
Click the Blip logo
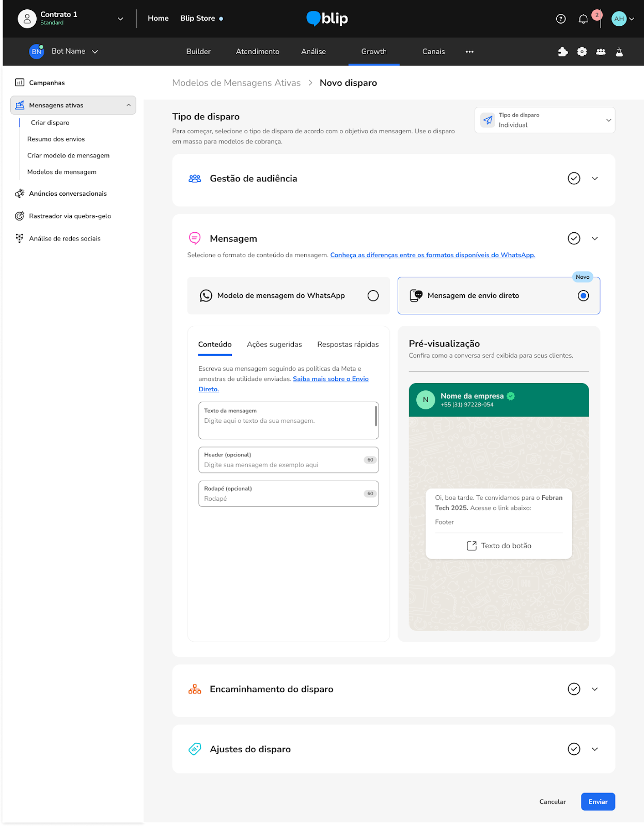pos(327,19)
